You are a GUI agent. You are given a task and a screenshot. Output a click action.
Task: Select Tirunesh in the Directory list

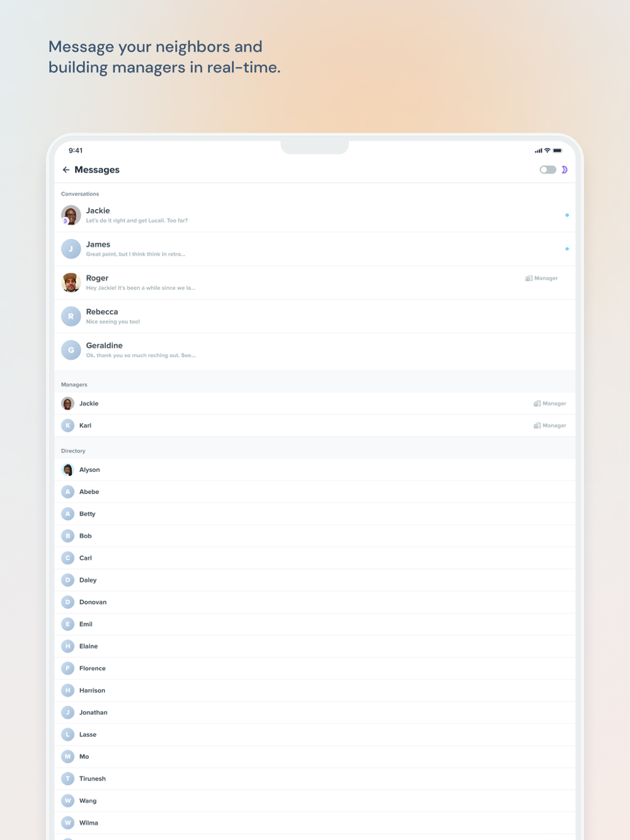315,778
